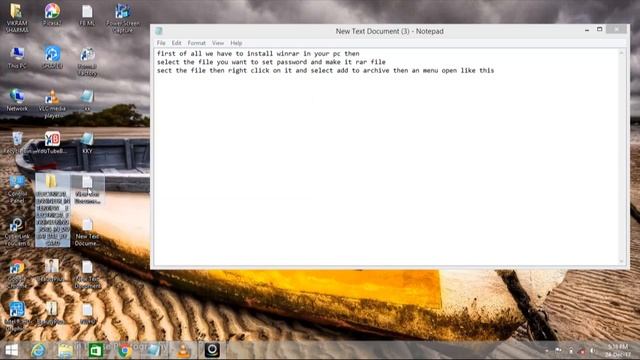Viewport: 640px width, 360px height.
Task: Select the CyberLink YouCam desktop icon
Action: coord(17,231)
